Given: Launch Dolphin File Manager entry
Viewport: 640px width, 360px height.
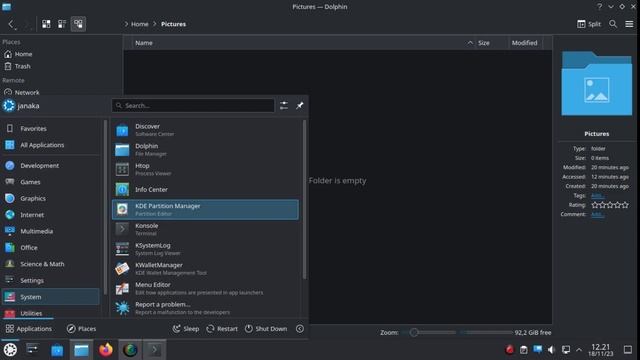Looking at the screenshot, I should pyautogui.click(x=205, y=149).
